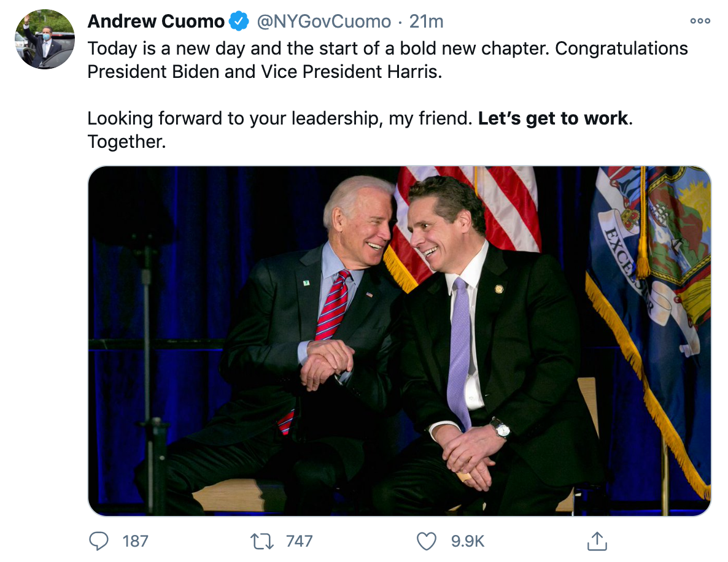Enlarge the attached Biden and Cuomo photo

(399, 341)
